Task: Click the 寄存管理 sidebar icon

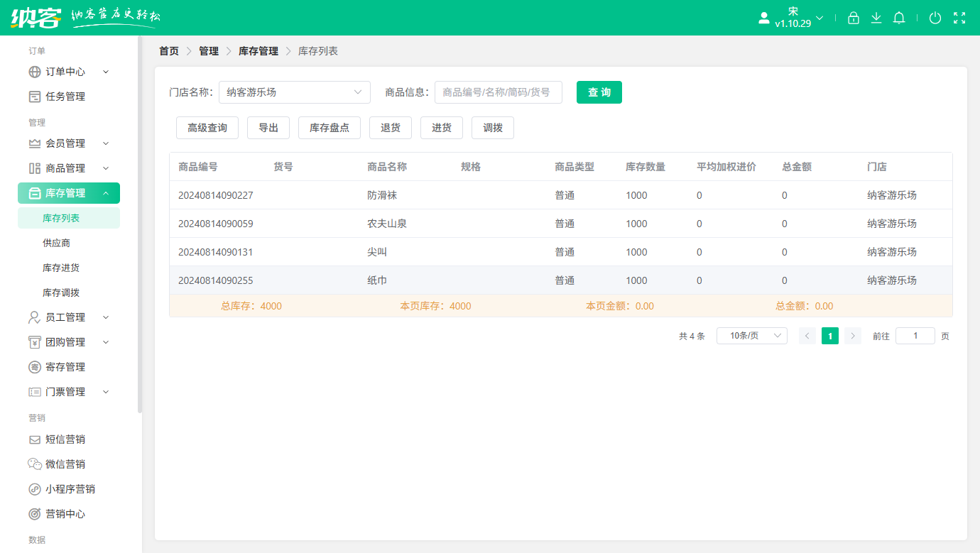Action: (34, 366)
